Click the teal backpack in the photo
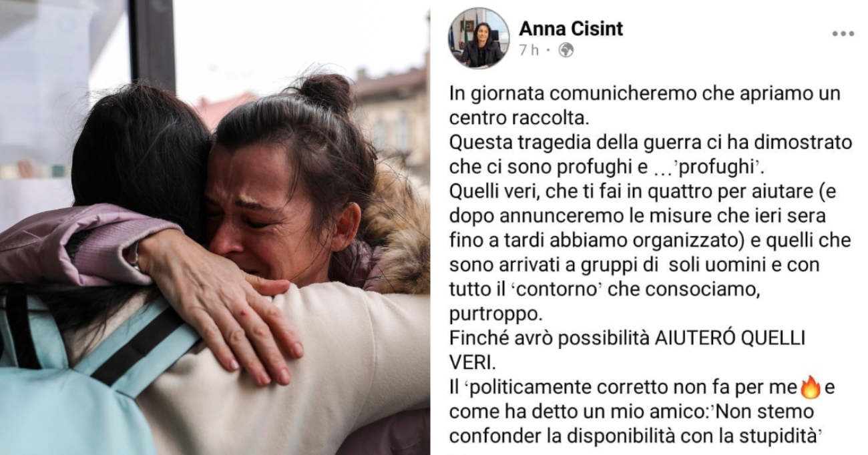Screen dimensions: 868x455 coord(80,374)
